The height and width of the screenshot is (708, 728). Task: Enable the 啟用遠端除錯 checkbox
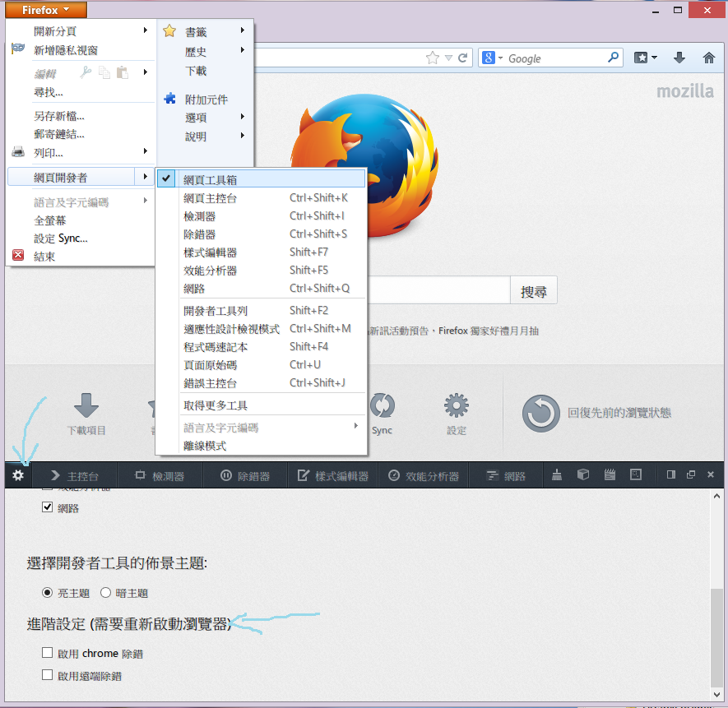click(x=48, y=676)
